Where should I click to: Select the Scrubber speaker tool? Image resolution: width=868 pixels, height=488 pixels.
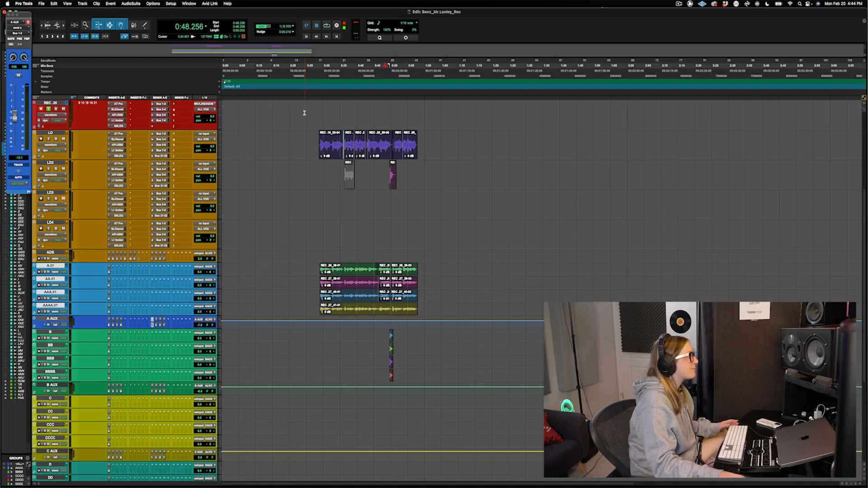[x=134, y=25]
